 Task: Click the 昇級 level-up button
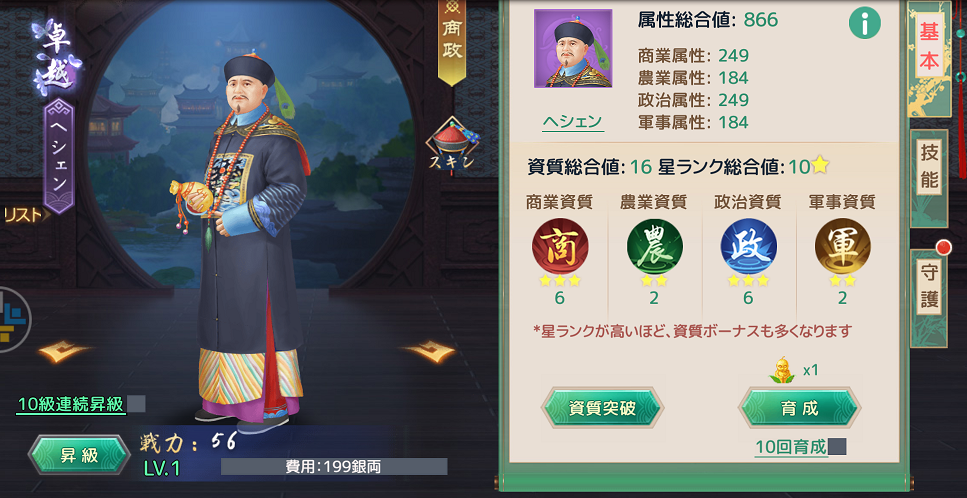click(79, 455)
